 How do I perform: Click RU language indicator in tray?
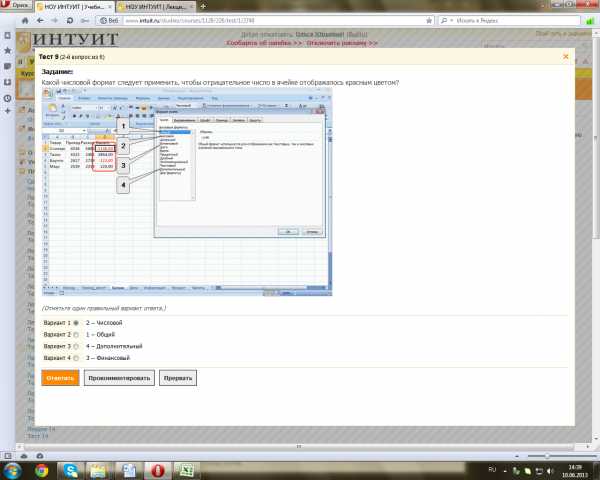point(492,469)
